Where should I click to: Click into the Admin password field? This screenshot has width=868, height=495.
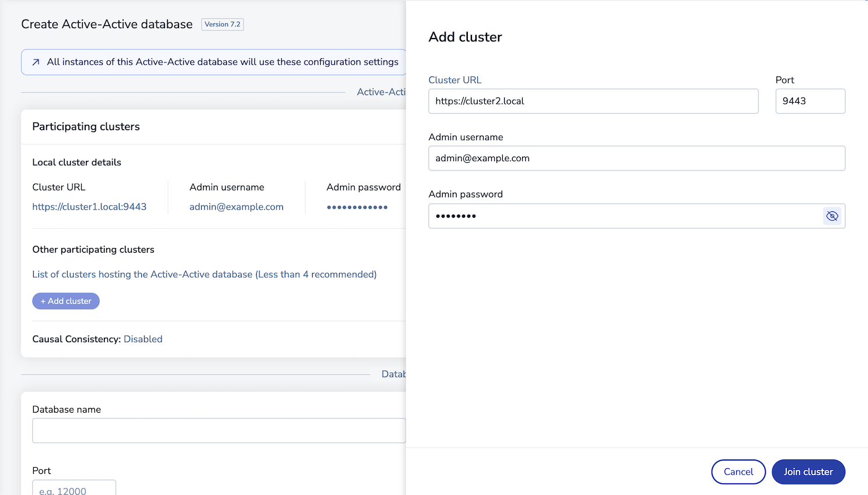coord(624,216)
